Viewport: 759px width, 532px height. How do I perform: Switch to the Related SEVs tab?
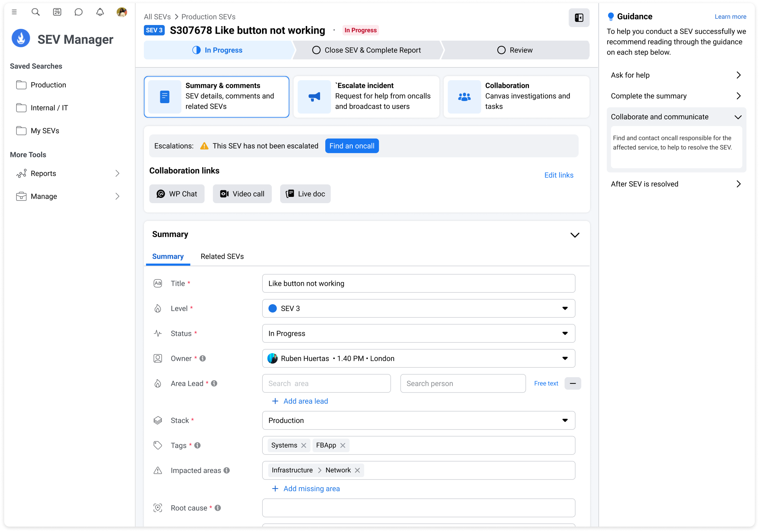(x=222, y=256)
